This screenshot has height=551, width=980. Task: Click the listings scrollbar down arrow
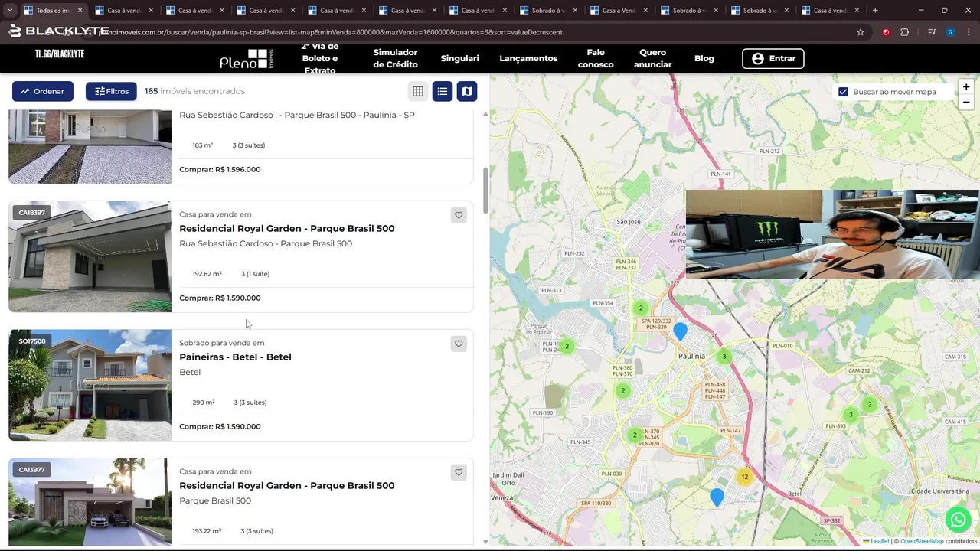click(485, 542)
